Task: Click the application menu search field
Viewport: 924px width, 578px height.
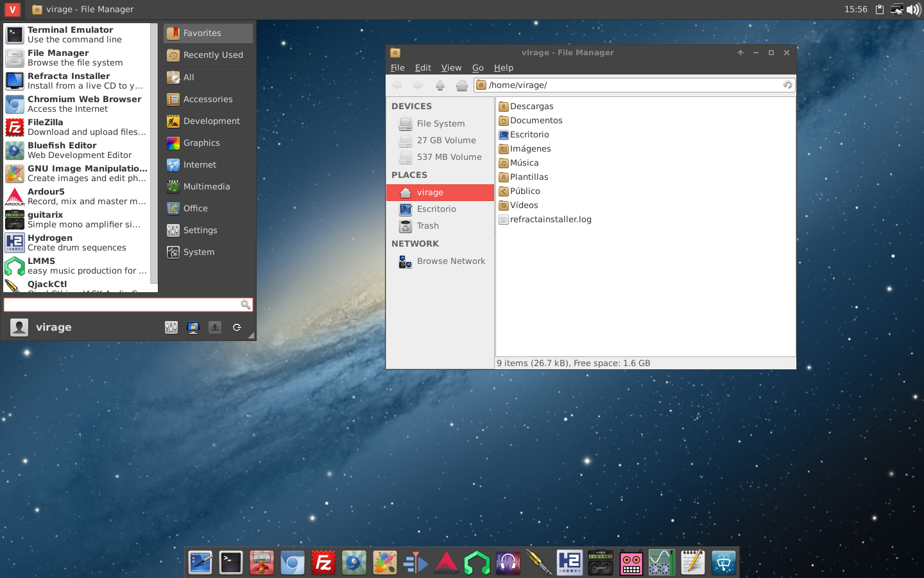Action: point(122,304)
